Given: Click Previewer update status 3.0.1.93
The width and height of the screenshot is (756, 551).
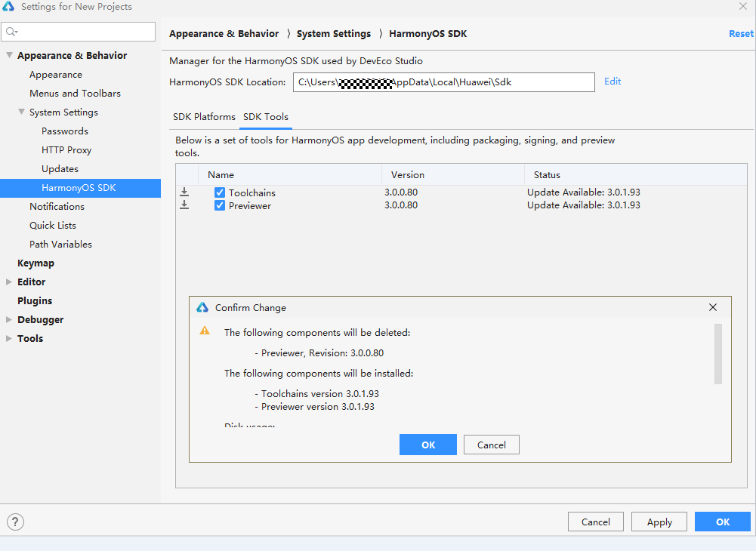Looking at the screenshot, I should coord(583,205).
